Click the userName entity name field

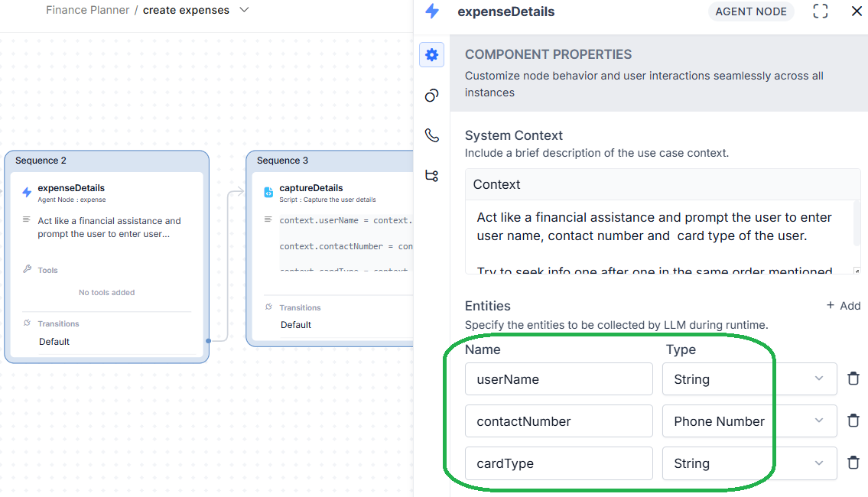[x=558, y=379]
